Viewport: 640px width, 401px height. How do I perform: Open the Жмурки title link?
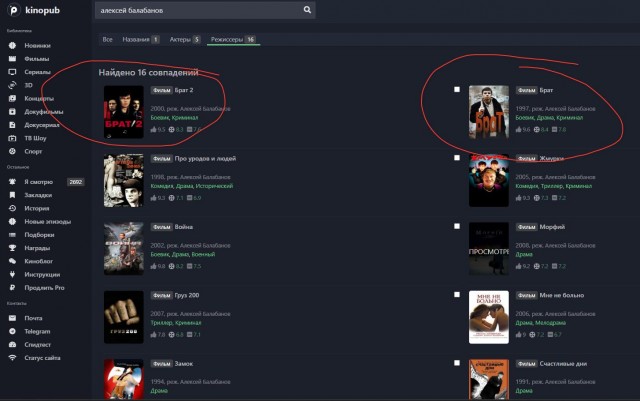tap(551, 158)
